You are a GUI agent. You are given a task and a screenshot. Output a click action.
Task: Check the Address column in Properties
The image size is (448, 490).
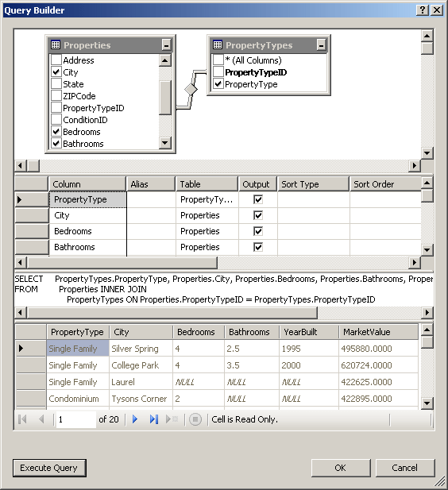point(56,60)
